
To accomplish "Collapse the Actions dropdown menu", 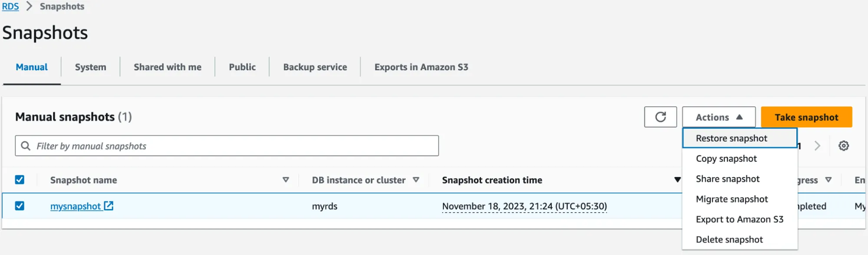I will coord(718,117).
